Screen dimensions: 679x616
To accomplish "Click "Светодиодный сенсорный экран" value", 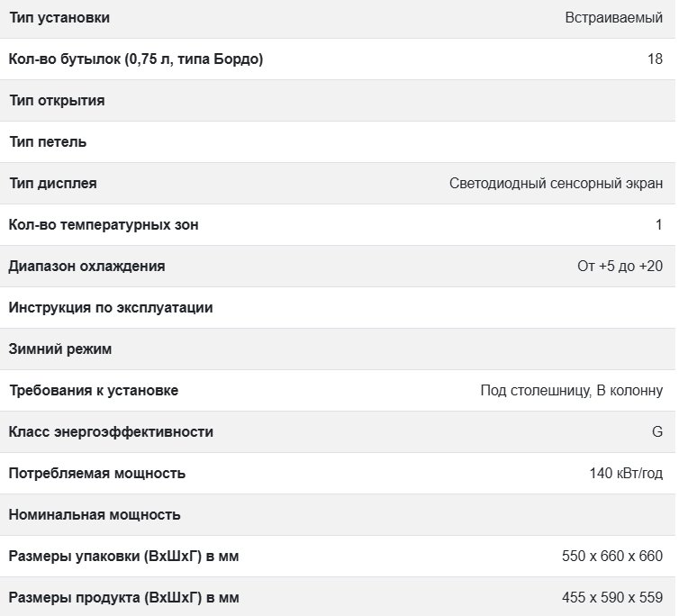I will (556, 184).
